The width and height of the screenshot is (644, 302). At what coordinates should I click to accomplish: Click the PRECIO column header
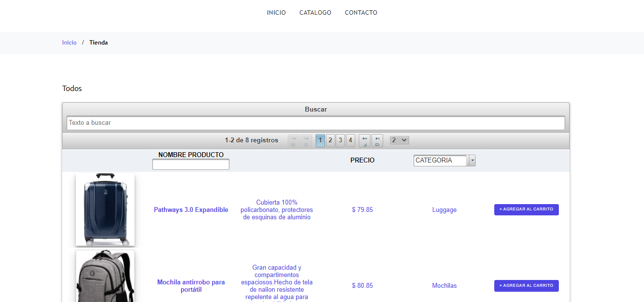point(363,160)
